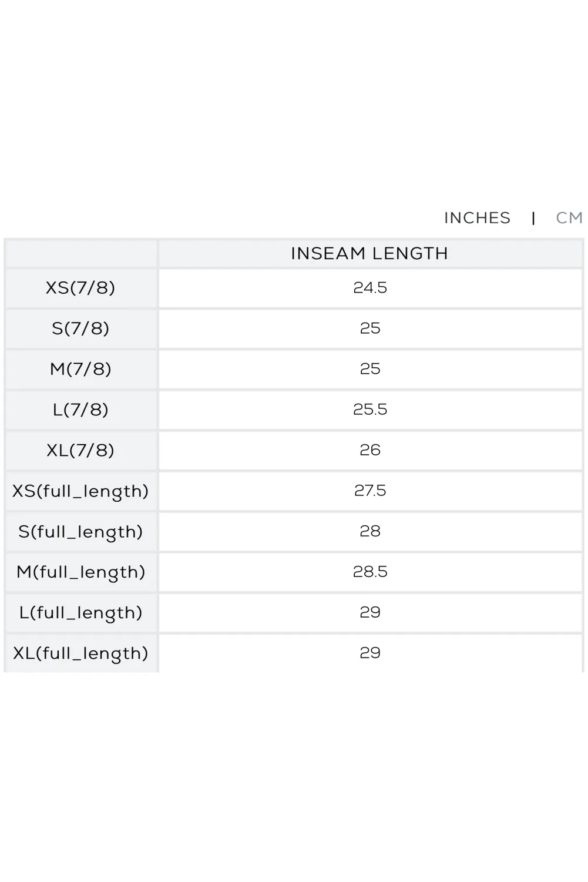Switch units to INCHES
Image resolution: width=588 pixels, height=882 pixels.
pos(477,218)
